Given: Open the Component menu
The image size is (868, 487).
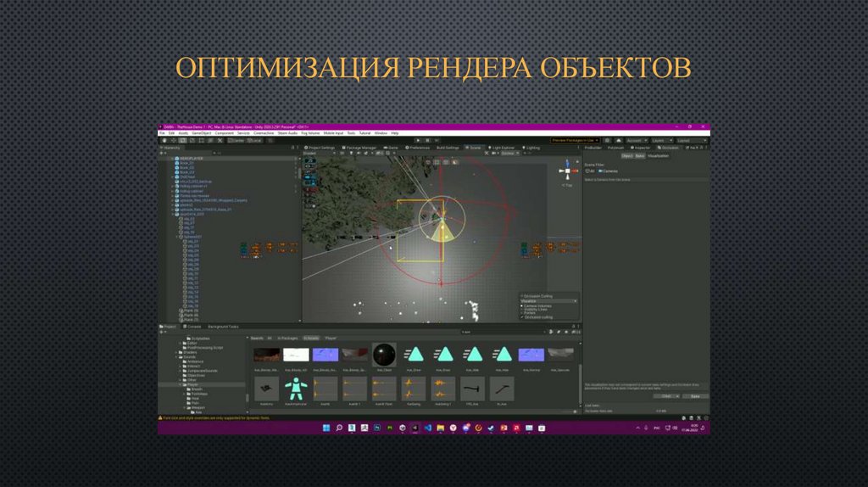Looking at the screenshot, I should pyautogui.click(x=224, y=133).
